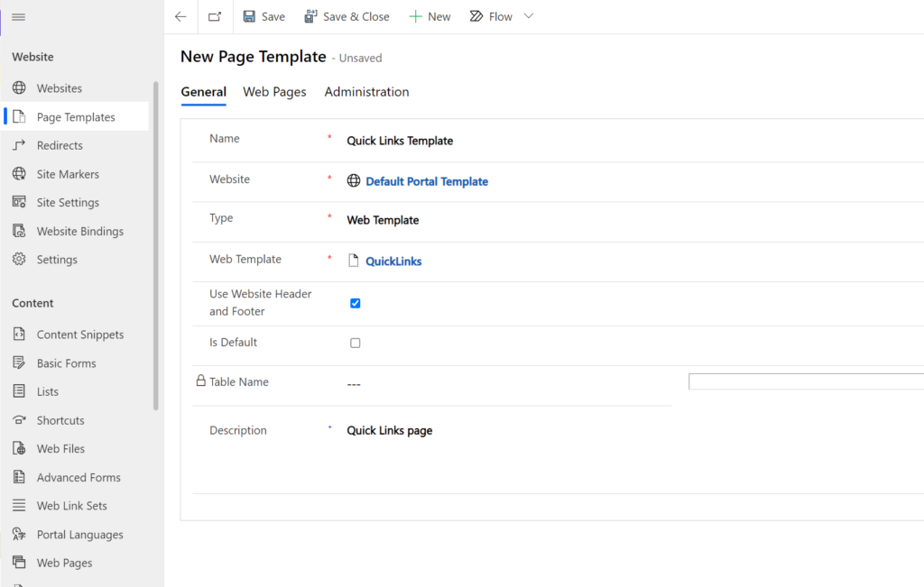This screenshot has width=924, height=587.
Task: Expand the Flow dropdown chevron
Action: 529,16
